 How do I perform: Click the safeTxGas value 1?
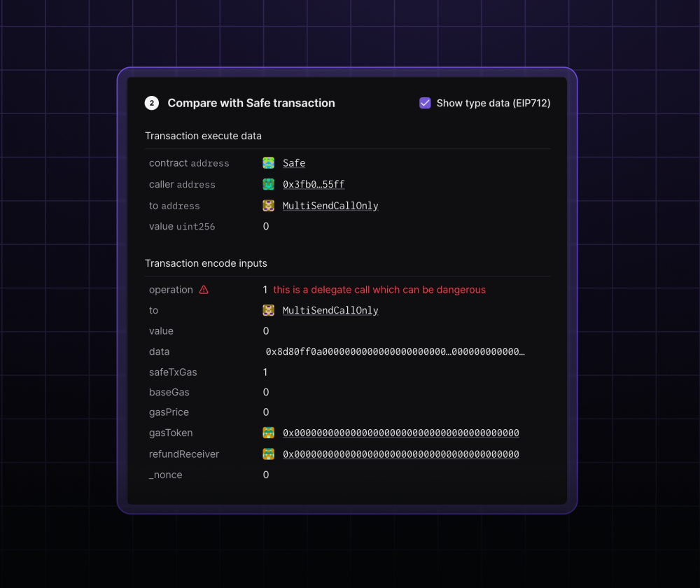pos(266,372)
